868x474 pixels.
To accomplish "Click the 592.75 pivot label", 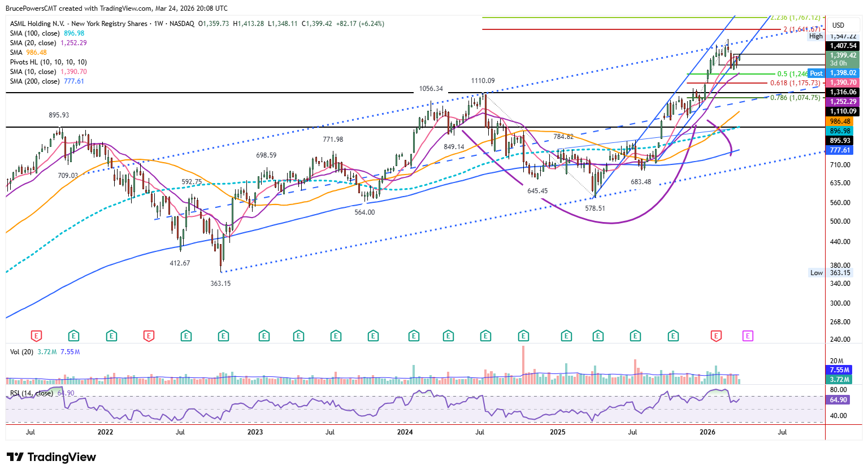I will 192,181.
